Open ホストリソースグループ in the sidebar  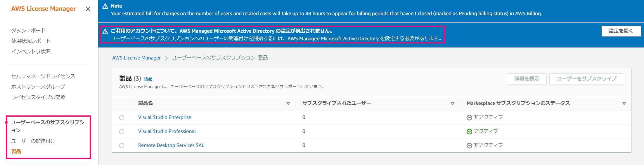38,87
